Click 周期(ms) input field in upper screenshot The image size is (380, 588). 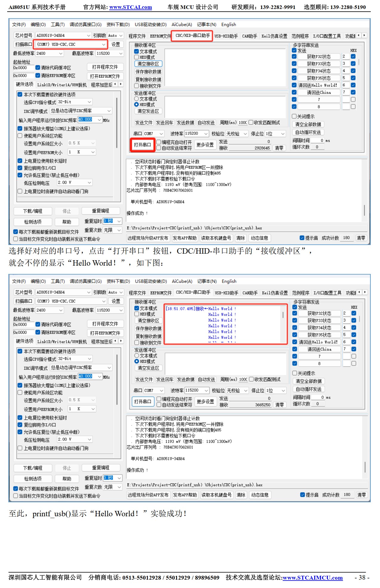pyautogui.click(x=243, y=122)
